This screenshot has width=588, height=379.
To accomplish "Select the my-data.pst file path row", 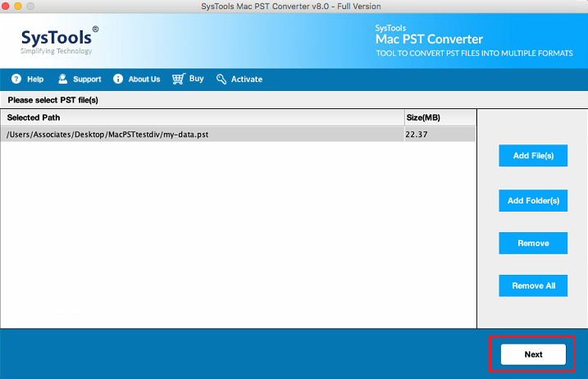I will 239,135.
